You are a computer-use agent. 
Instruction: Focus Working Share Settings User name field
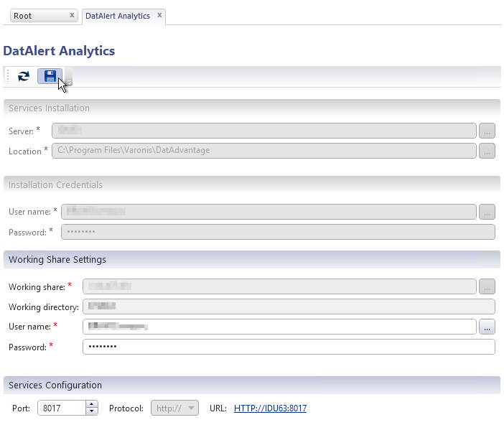point(279,327)
